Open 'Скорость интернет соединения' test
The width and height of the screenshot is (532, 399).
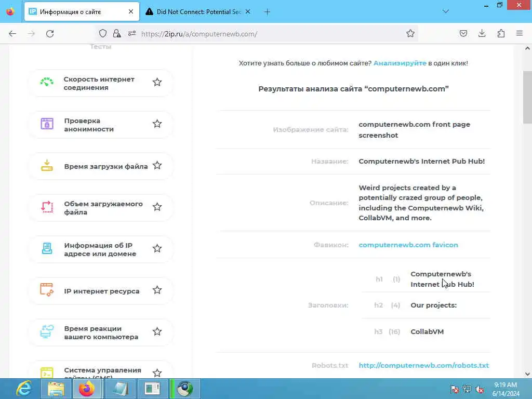pos(100,83)
